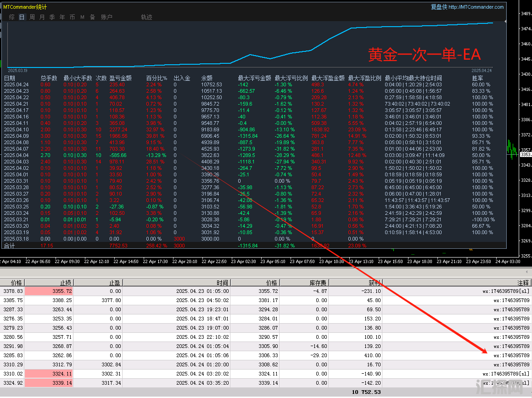Screen dimensions: 532x398
Task: Click the 复盘侠 label beside the link
Action: [x=439, y=7]
